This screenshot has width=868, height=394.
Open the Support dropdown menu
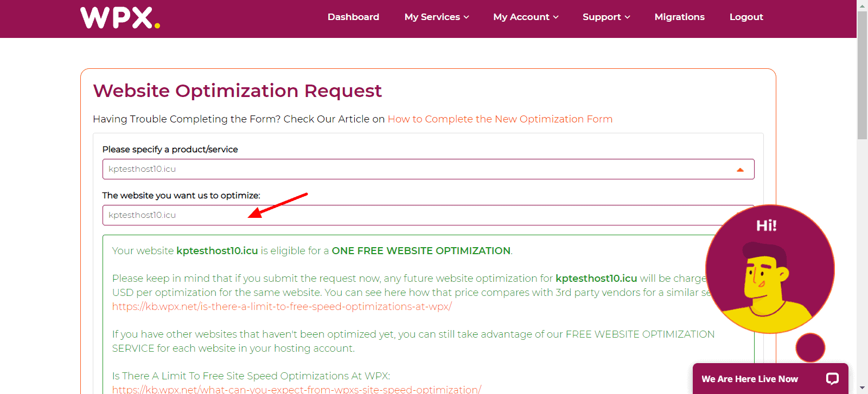pyautogui.click(x=606, y=17)
